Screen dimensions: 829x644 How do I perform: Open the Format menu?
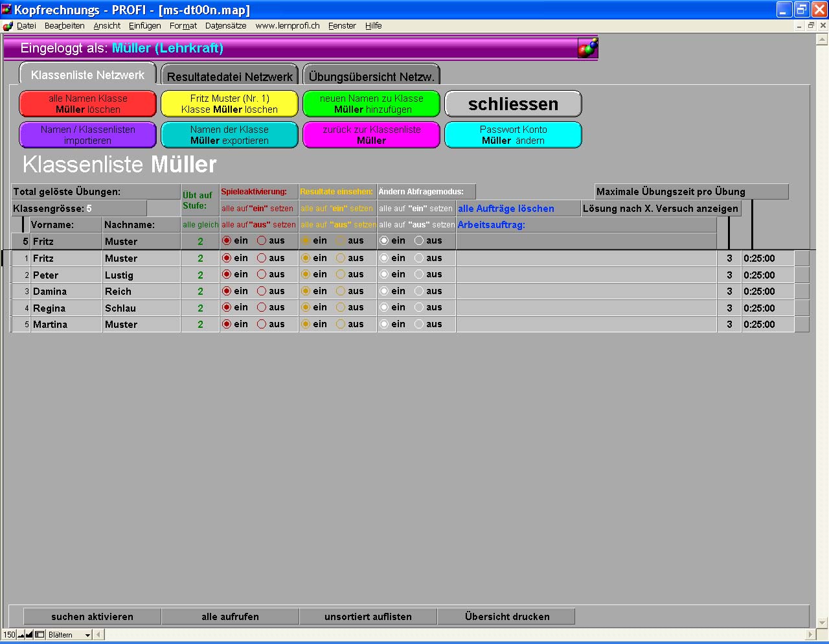(x=183, y=26)
